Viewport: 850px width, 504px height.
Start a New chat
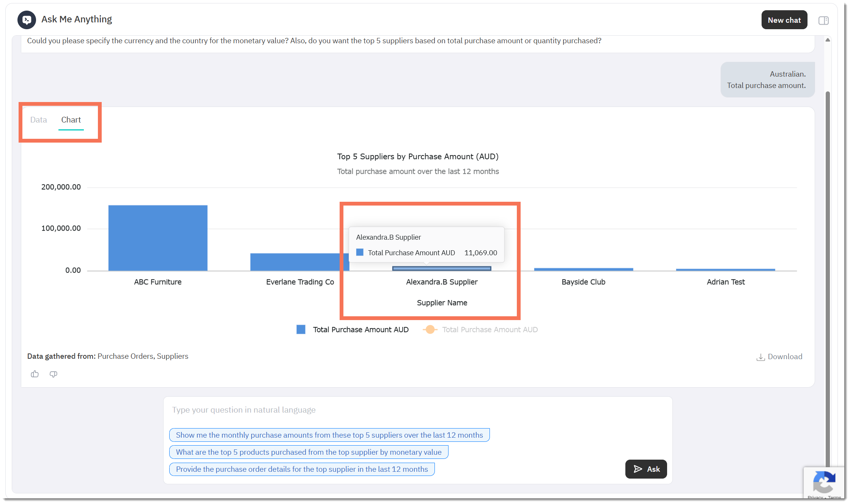pyautogui.click(x=784, y=20)
